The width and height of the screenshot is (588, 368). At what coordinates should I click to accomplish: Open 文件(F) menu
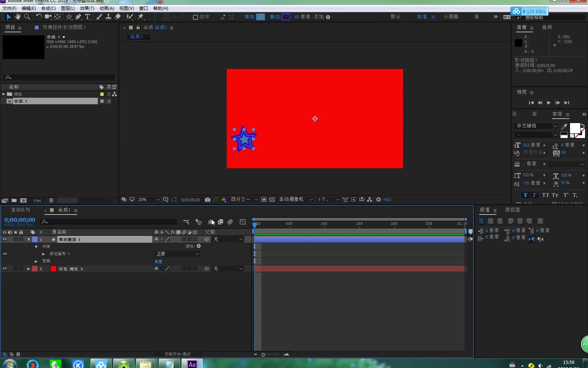tap(10, 8)
